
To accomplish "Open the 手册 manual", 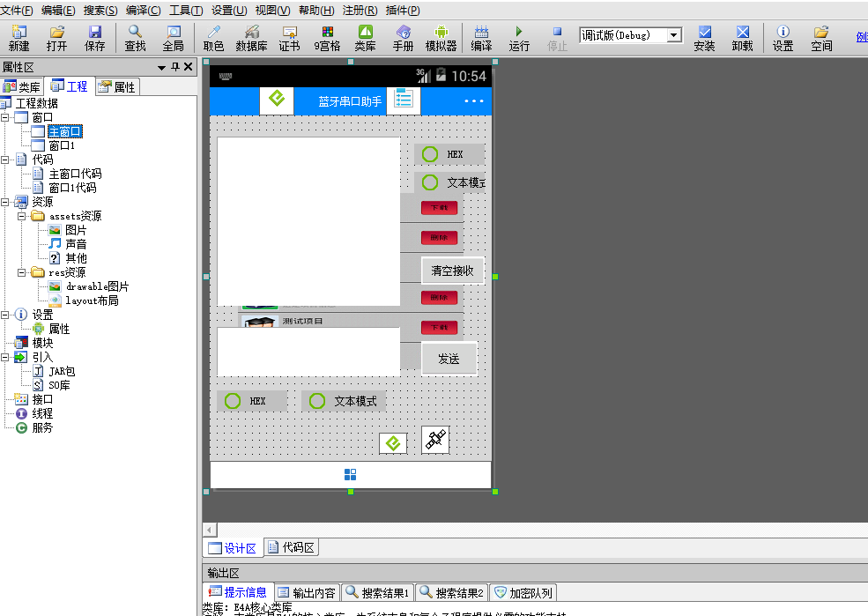I will coord(403,38).
